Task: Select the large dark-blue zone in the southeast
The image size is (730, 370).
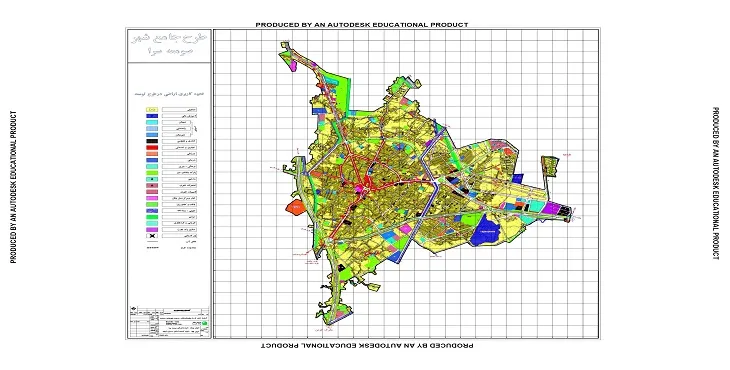Action: (486, 230)
